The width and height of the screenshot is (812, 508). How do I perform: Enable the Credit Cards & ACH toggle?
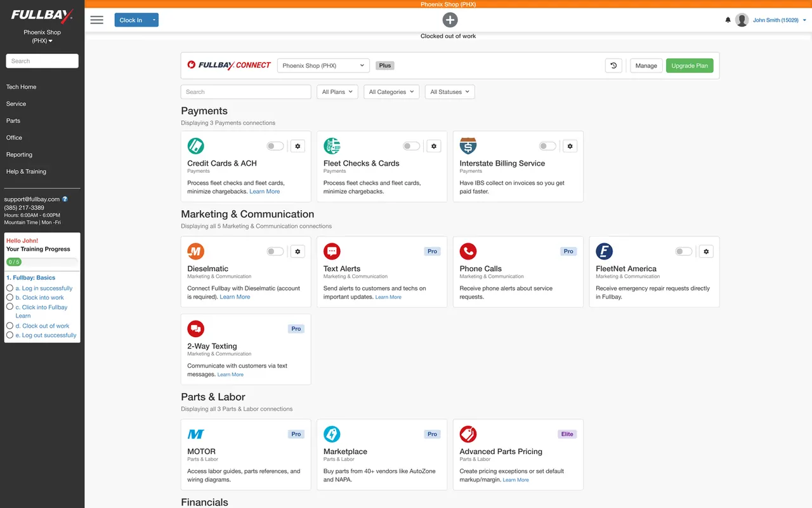(x=275, y=146)
